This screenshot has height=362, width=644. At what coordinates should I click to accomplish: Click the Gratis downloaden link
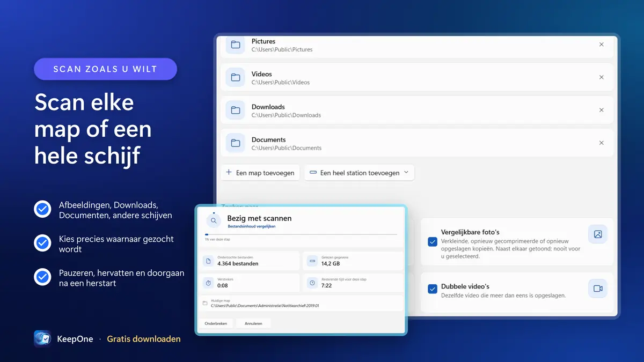(x=144, y=339)
